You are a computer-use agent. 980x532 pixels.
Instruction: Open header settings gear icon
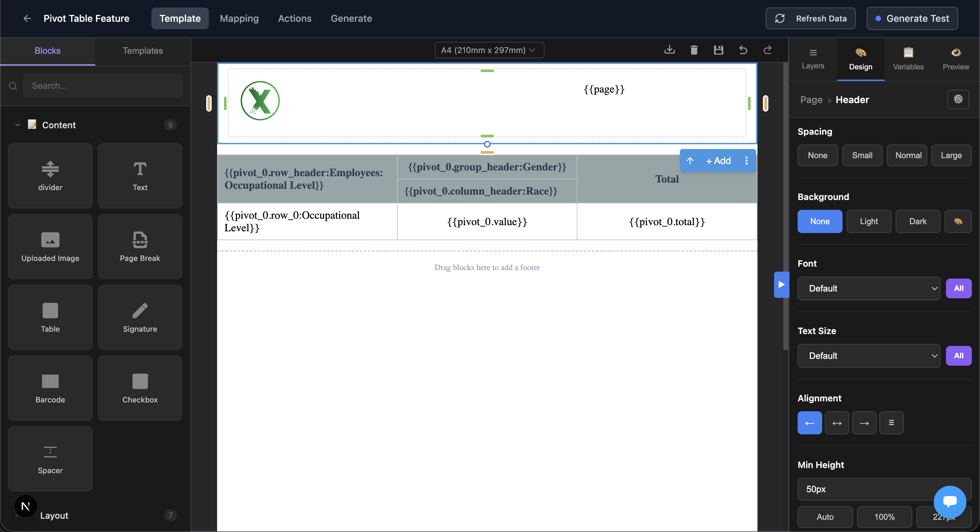coord(958,99)
